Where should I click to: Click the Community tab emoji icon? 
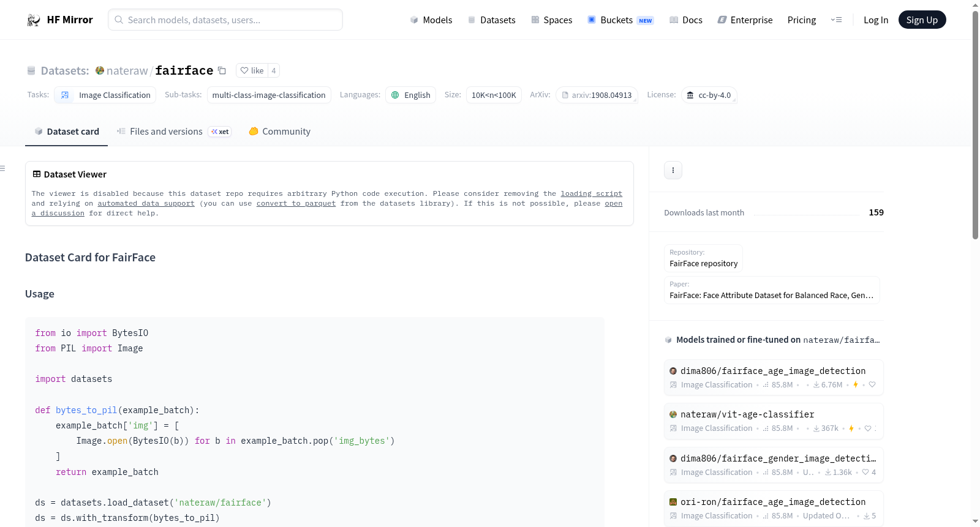click(254, 131)
